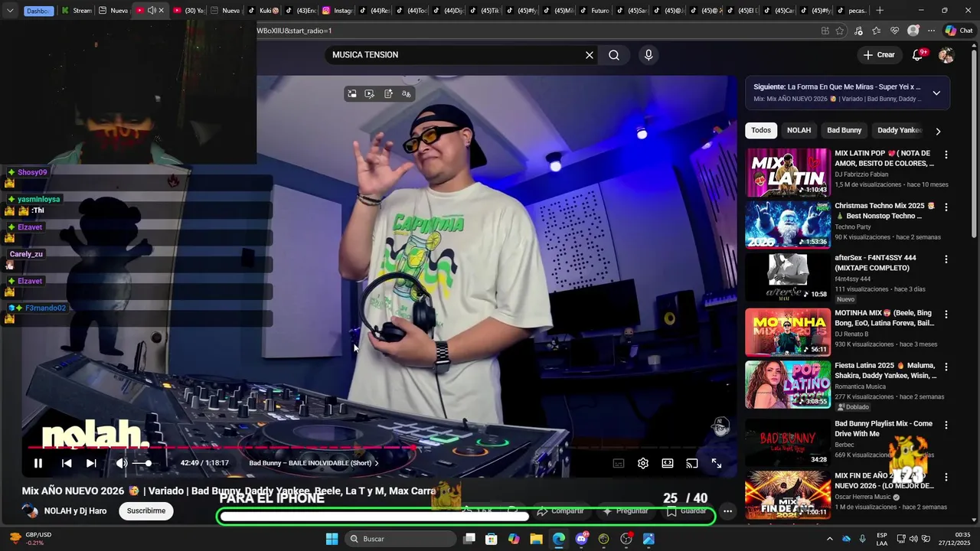Add the page to favorites with the star

point(840,31)
